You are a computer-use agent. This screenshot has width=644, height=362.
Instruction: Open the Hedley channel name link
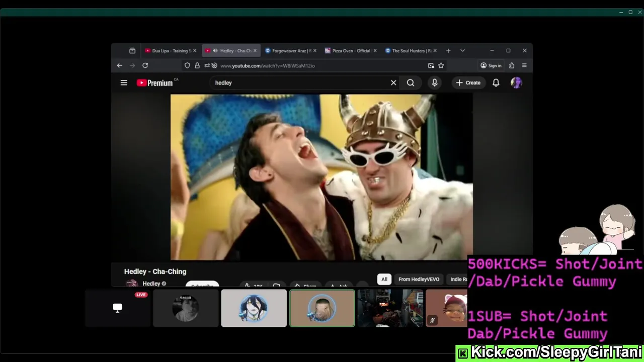(x=151, y=284)
